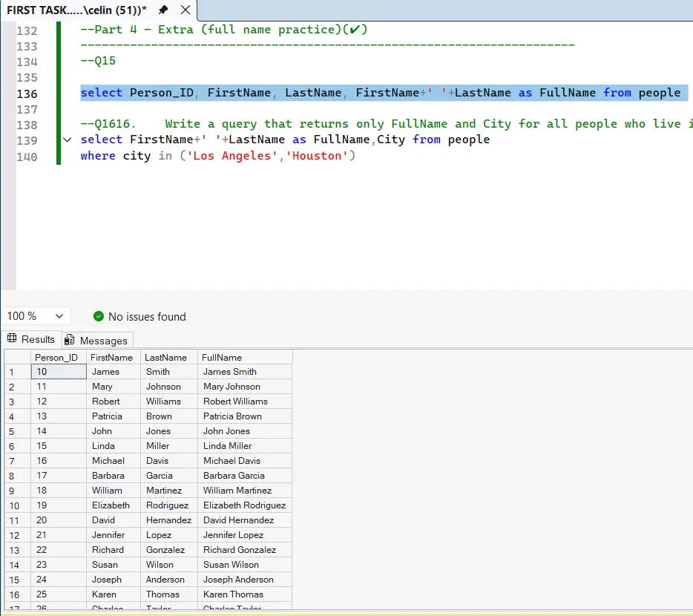693x616 pixels.
Task: Select the 100 % zoom combo box
Action: [x=30, y=315]
